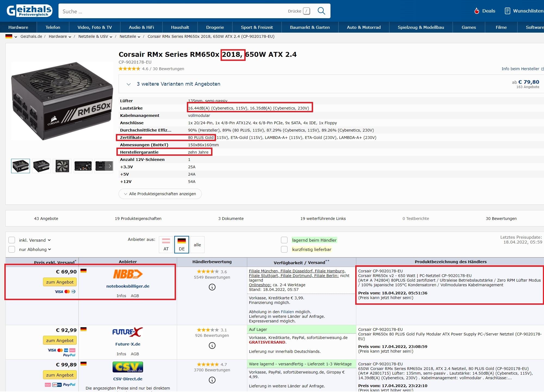Expand 'Alle Produkteigenschaften anzeigen'
Screen dimensions: 544x392
(x=160, y=194)
